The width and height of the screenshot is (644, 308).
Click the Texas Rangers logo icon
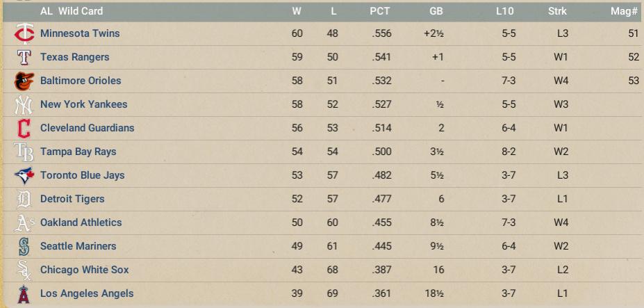click(24, 57)
